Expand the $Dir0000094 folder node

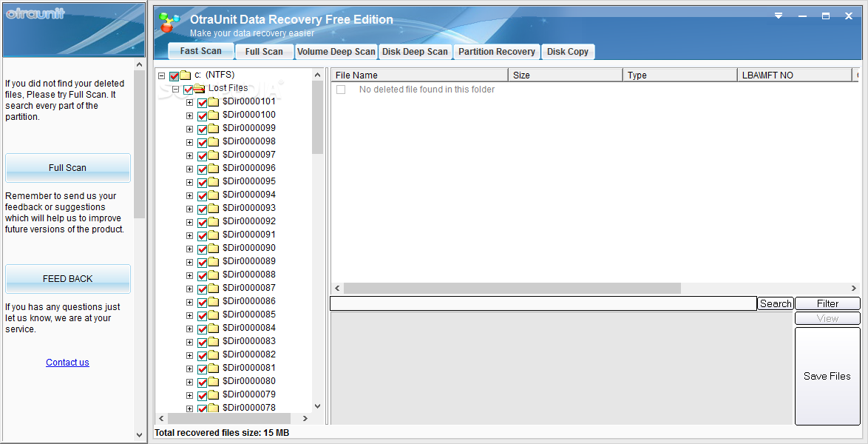(x=189, y=195)
